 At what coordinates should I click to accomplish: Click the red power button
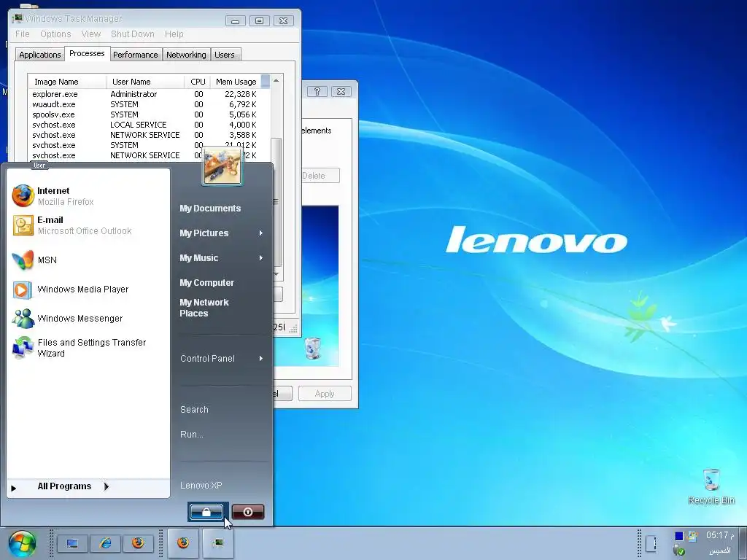[248, 512]
